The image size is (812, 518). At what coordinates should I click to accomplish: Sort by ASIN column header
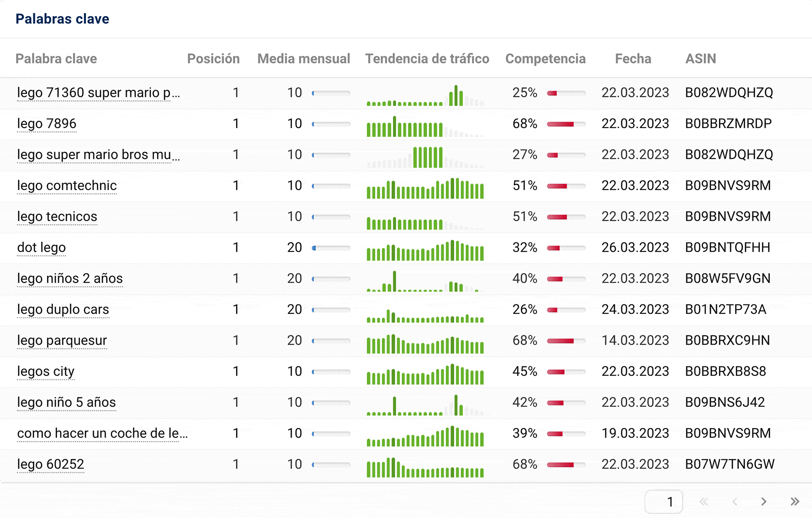coord(700,59)
